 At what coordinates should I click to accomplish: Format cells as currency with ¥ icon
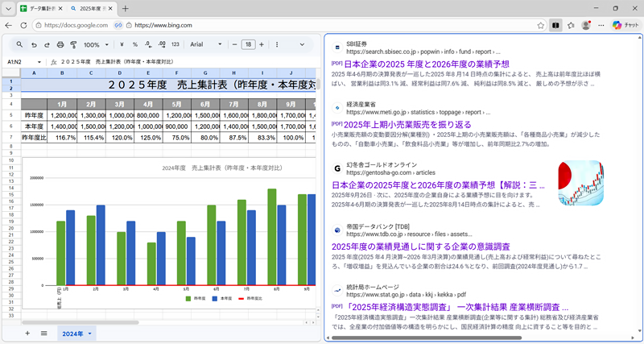tap(122, 44)
